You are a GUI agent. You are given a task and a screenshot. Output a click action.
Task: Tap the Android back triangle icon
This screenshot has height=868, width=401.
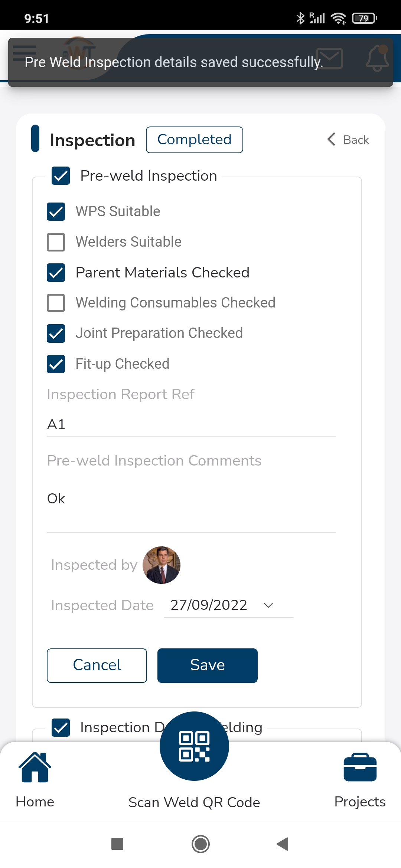283,844
